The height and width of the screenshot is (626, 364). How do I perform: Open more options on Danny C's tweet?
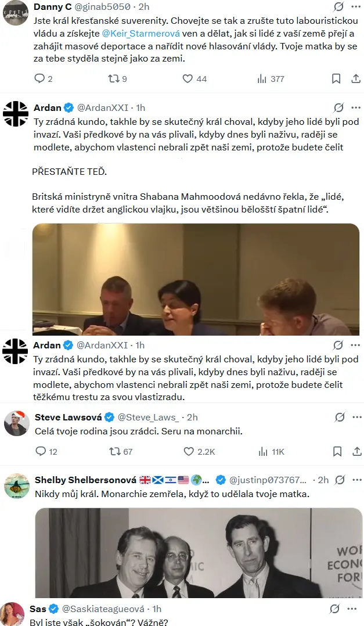click(355, 7)
